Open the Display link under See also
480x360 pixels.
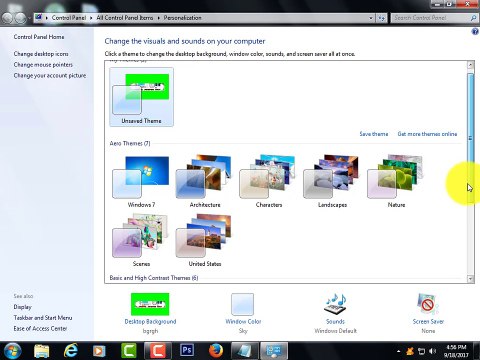[22, 307]
